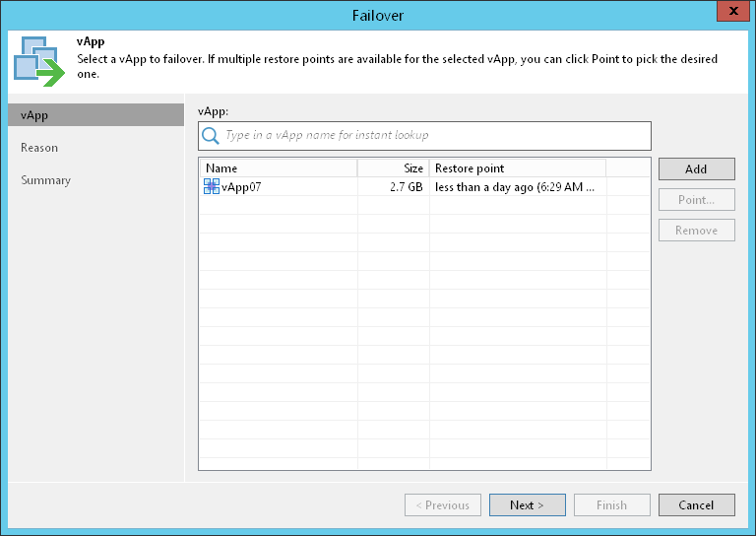Select the vApp07 row name
The height and width of the screenshot is (536, 756).
(242, 186)
